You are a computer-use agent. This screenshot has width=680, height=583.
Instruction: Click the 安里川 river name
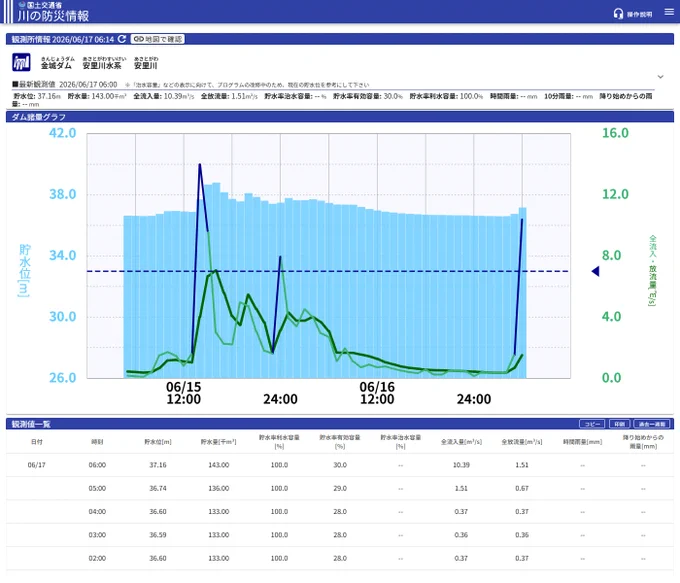tap(145, 66)
